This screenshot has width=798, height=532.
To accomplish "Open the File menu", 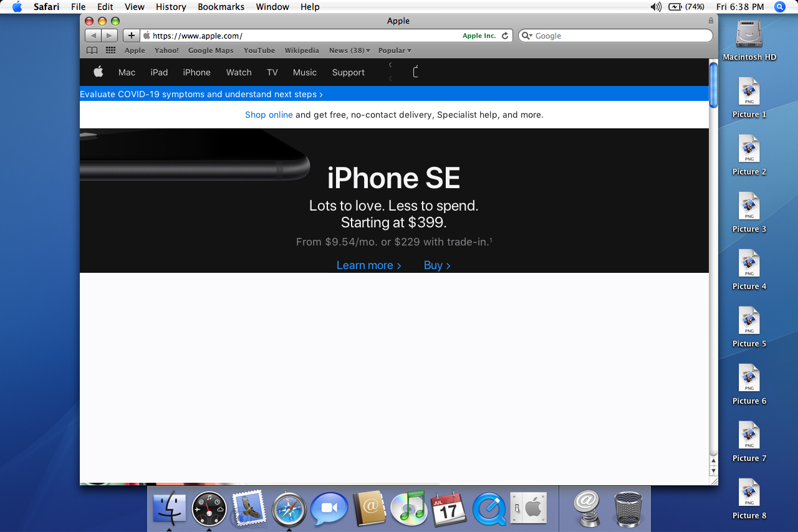I will [79, 7].
